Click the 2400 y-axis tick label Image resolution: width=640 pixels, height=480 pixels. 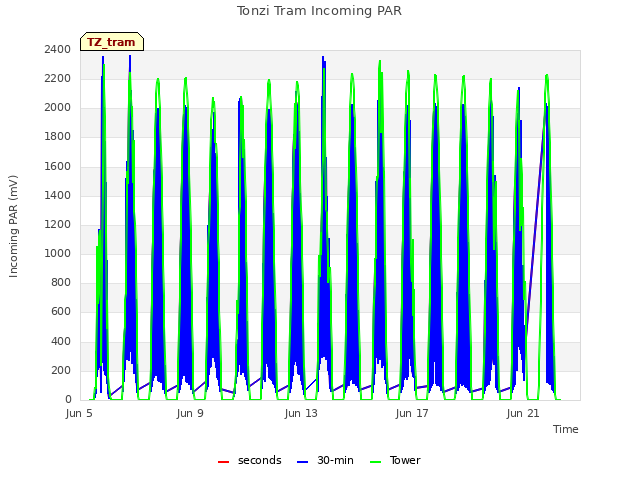point(58,49)
